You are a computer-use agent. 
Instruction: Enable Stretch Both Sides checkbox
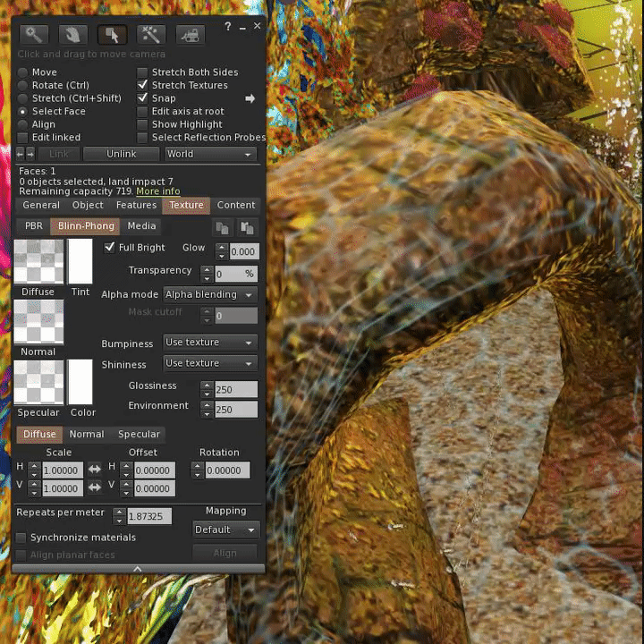142,72
